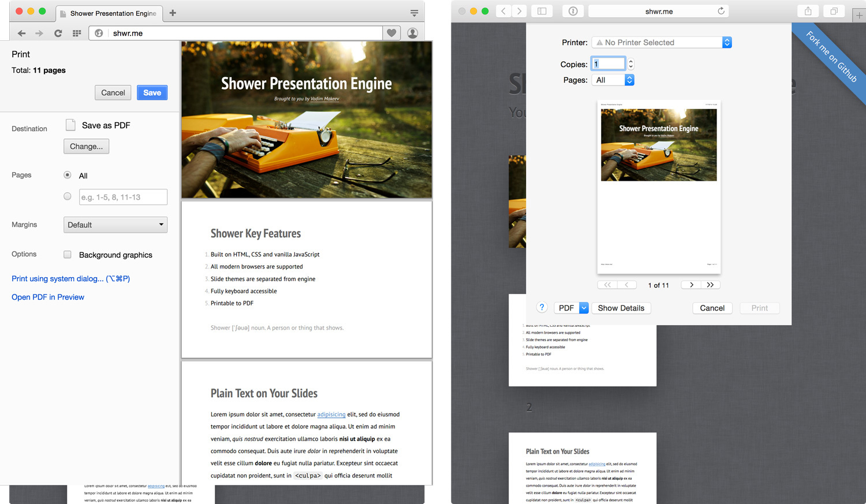Screen dimensions: 866x504
Task: Click the Printable to PDF list item in Opera
Action: [232, 303]
